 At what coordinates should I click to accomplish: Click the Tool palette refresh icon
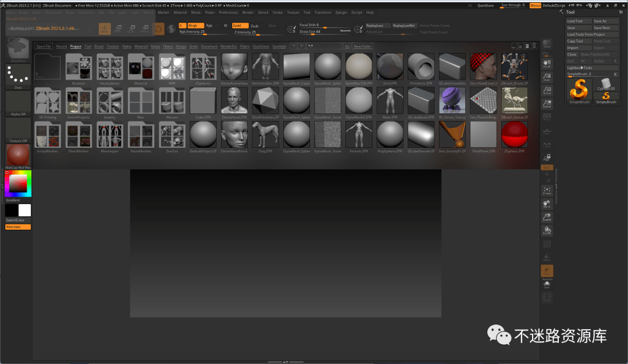click(x=621, y=12)
